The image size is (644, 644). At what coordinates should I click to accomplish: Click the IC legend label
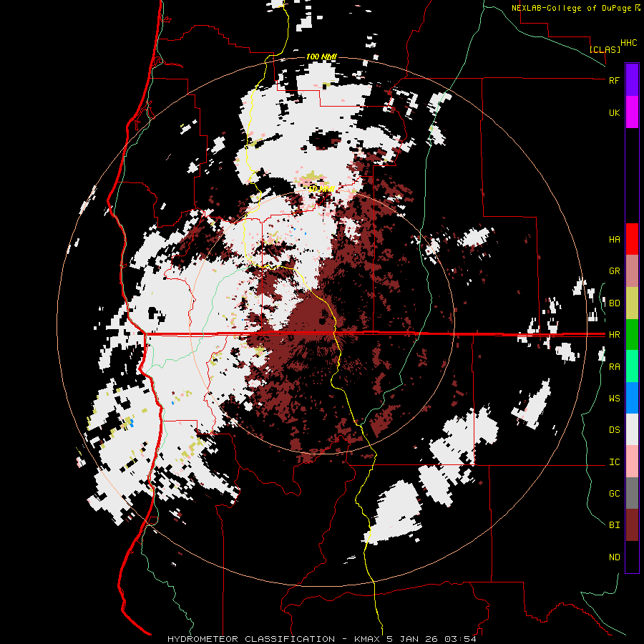click(x=614, y=462)
